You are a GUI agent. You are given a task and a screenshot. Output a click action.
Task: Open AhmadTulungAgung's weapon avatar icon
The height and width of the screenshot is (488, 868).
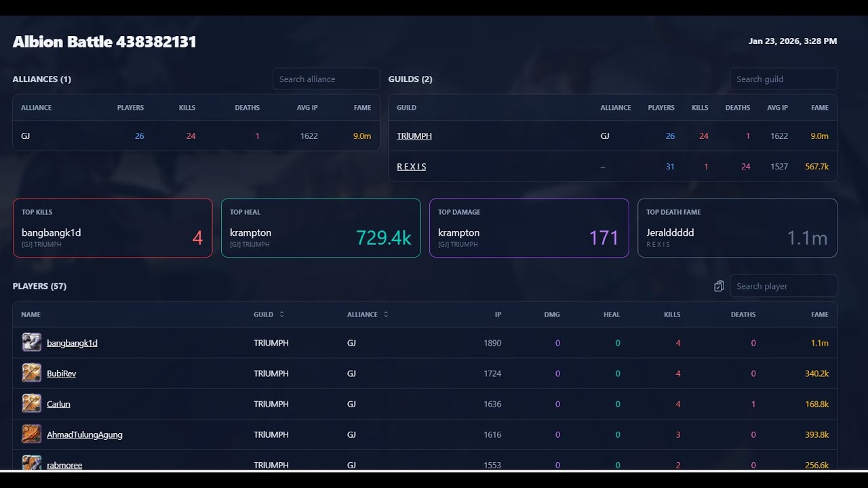(x=32, y=434)
